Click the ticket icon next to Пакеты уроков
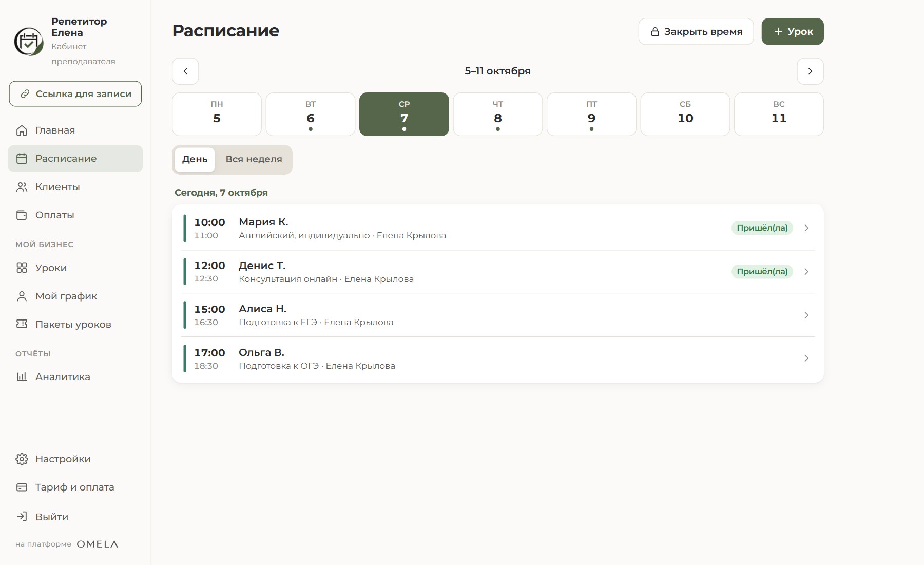This screenshot has width=924, height=565. [22, 324]
